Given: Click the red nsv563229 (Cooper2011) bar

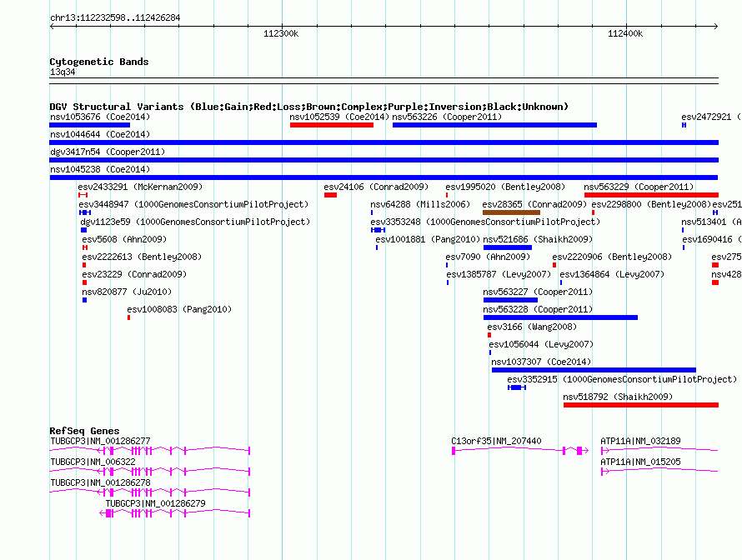Looking at the screenshot, I should pos(651,195).
